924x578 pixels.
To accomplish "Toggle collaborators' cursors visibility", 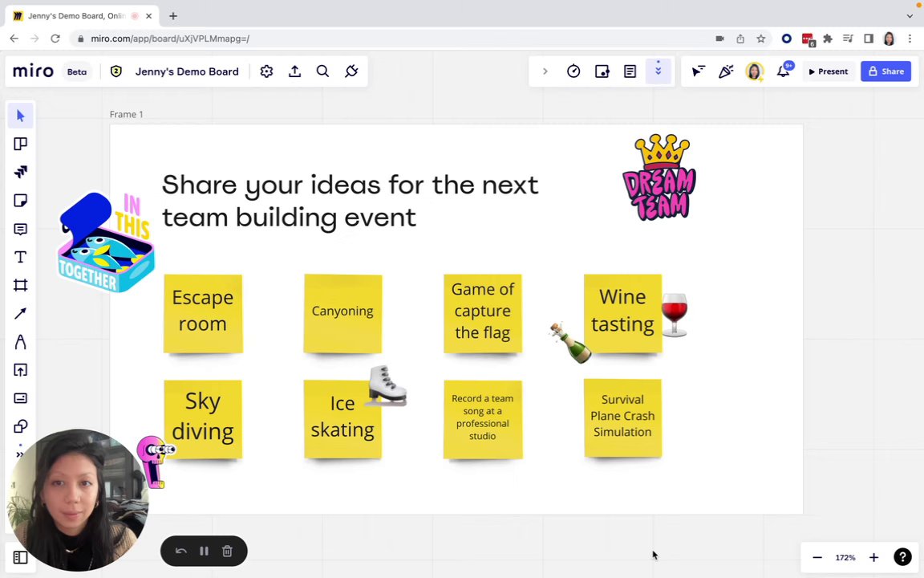I will [x=698, y=71].
